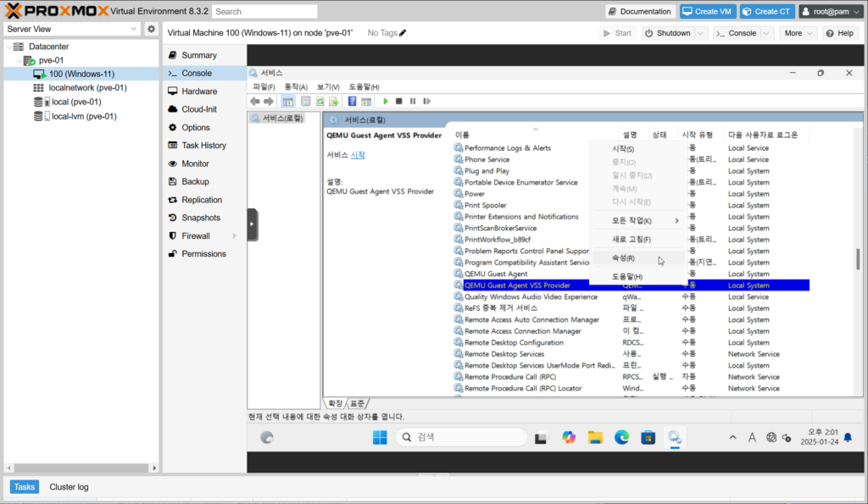Click the Windows Start logo in taskbar
This screenshot has height=504, width=868.
tap(379, 437)
